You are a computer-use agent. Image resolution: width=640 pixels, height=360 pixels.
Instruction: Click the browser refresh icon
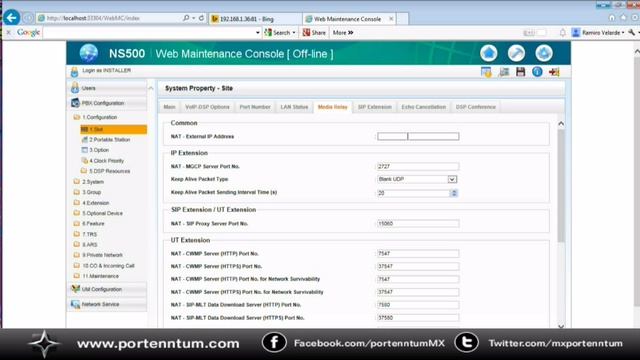click(x=201, y=18)
